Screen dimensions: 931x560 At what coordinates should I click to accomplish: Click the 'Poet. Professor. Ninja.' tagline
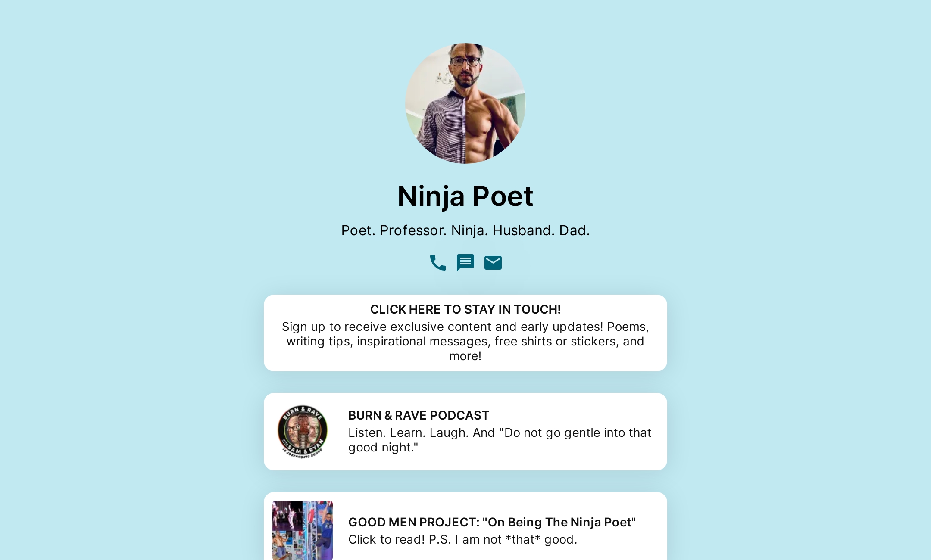pyautogui.click(x=465, y=230)
